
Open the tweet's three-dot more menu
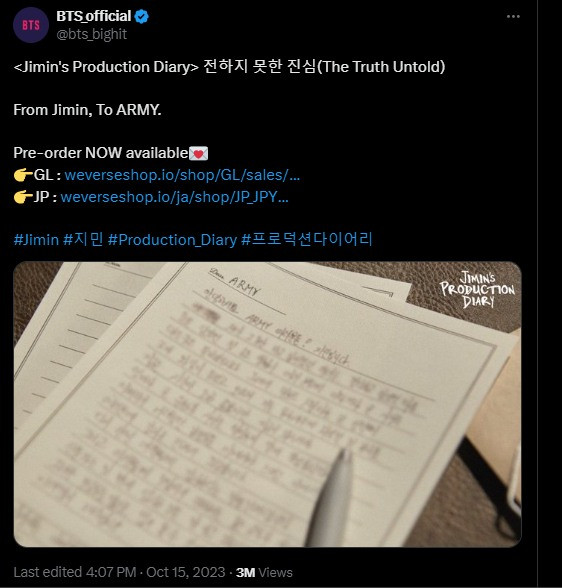513,16
